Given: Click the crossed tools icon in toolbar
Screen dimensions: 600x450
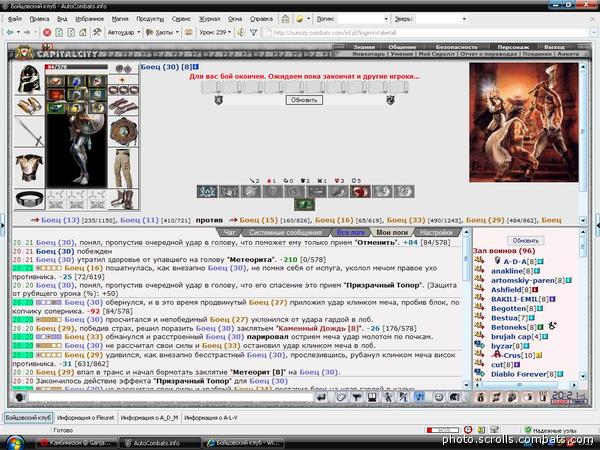Looking at the screenshot, I should point(97,33).
